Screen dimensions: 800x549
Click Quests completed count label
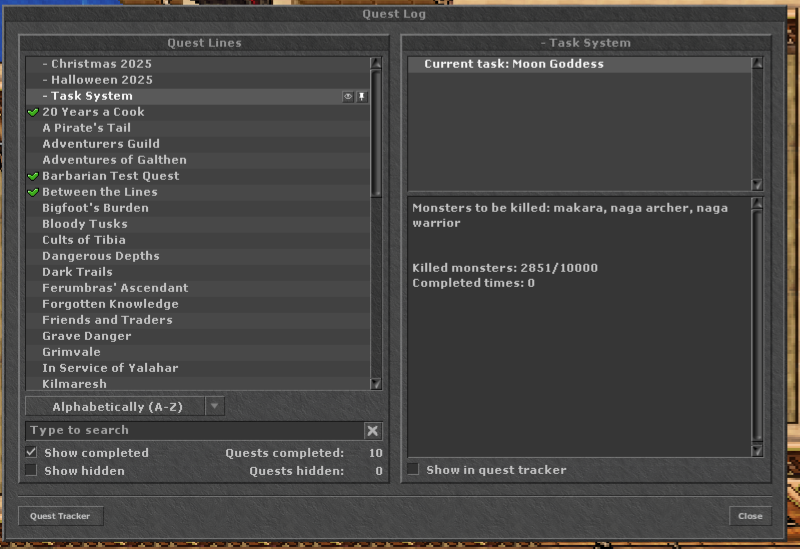pos(285,453)
